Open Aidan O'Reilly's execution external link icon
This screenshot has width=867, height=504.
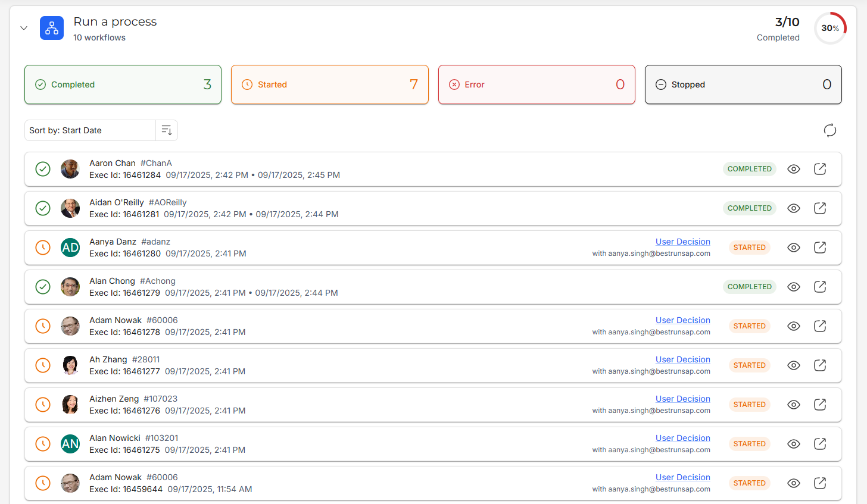tap(819, 208)
